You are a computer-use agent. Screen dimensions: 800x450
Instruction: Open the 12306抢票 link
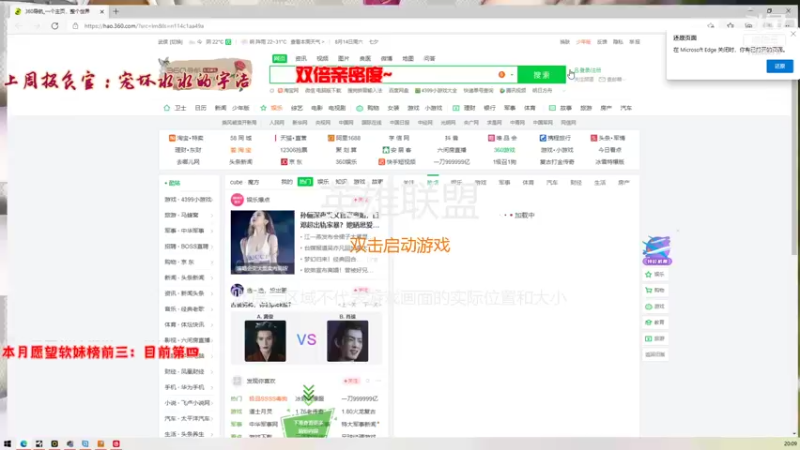coord(293,150)
